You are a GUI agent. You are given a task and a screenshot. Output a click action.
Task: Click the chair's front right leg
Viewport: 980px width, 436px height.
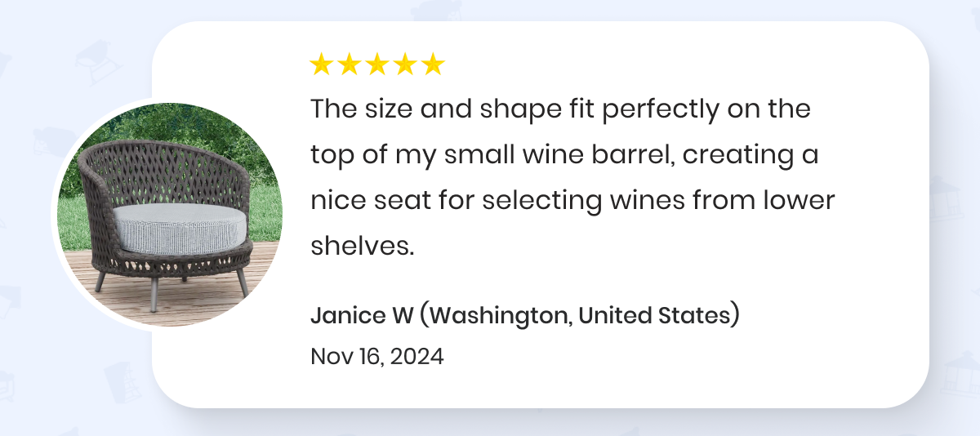click(x=243, y=282)
